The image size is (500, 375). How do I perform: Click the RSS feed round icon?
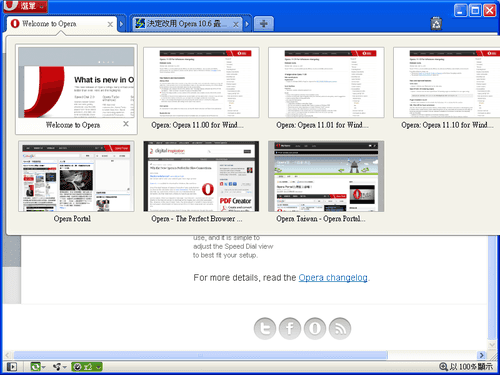(x=340, y=329)
